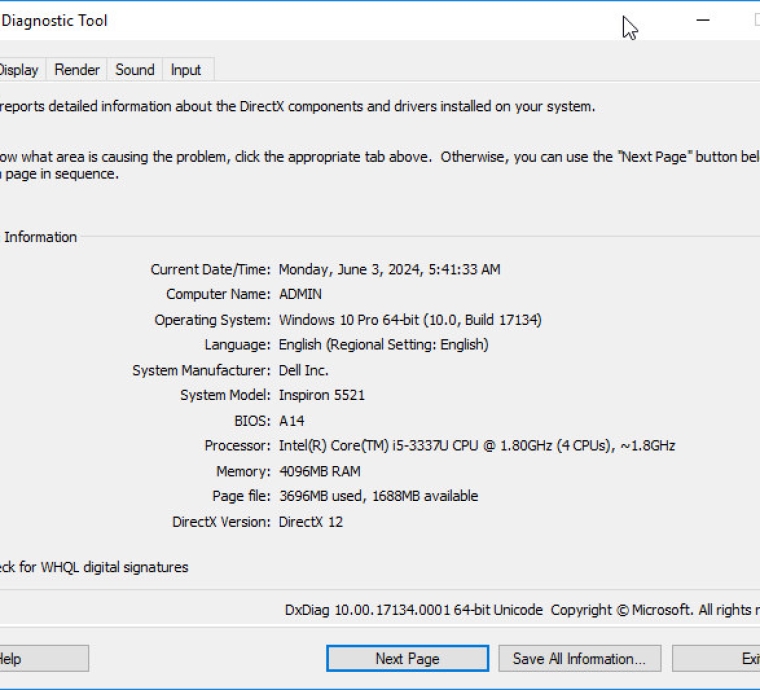Open the Render tab
This screenshot has height=690, width=760.
pos(77,70)
